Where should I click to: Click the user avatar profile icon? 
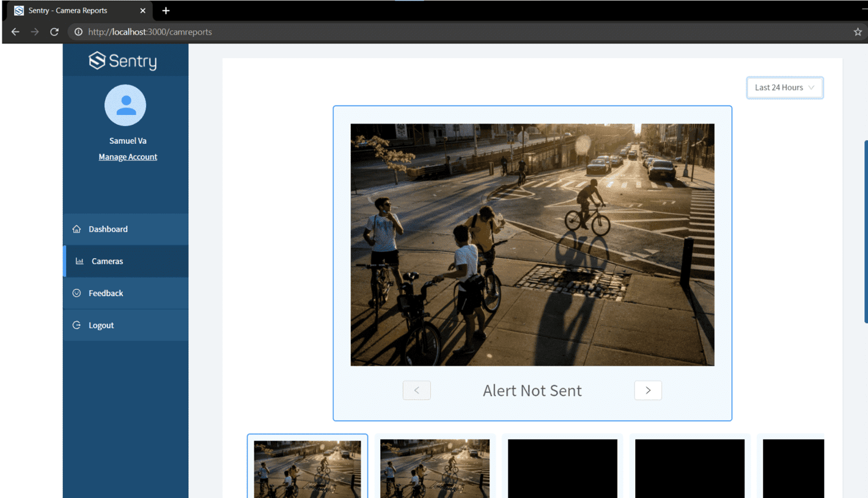125,105
